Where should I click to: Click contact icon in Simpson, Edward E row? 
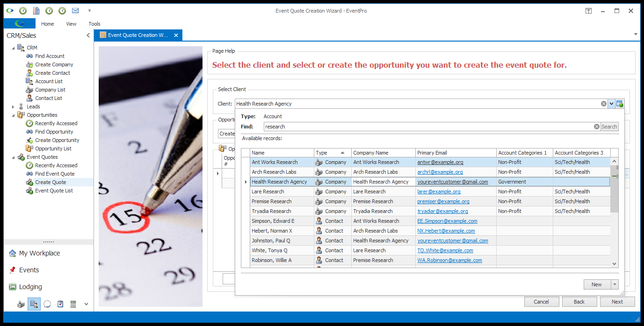pos(319,221)
